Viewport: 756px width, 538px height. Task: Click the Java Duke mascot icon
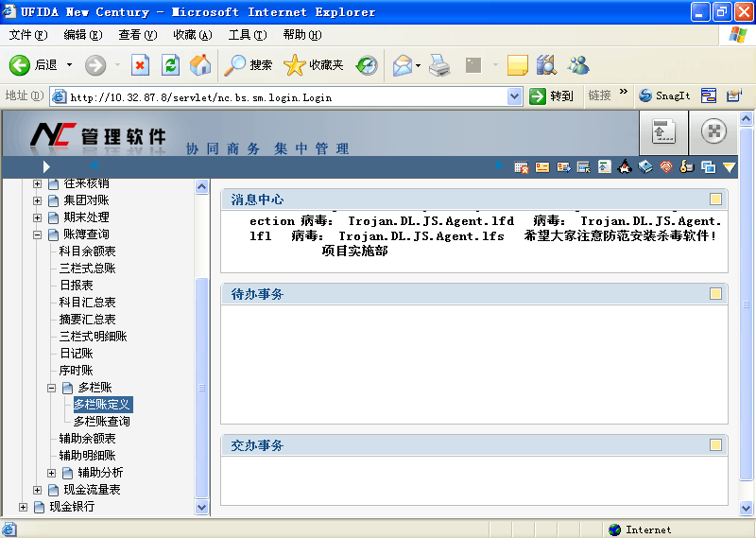click(625, 167)
